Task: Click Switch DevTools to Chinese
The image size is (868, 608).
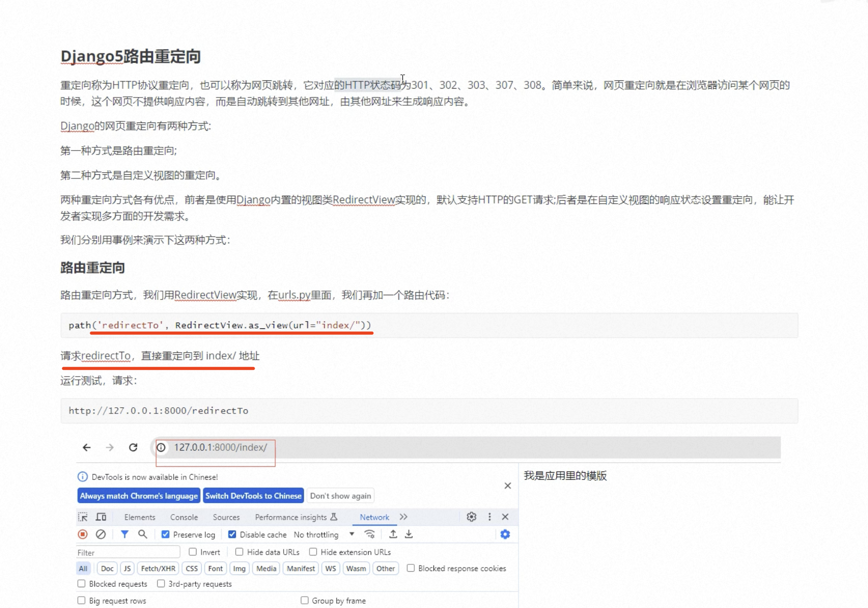Action: click(x=254, y=496)
